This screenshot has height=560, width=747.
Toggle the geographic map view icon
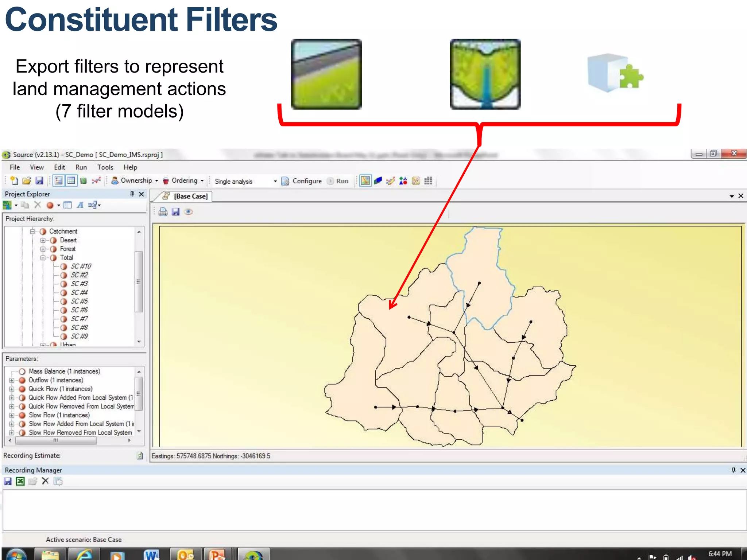click(365, 180)
